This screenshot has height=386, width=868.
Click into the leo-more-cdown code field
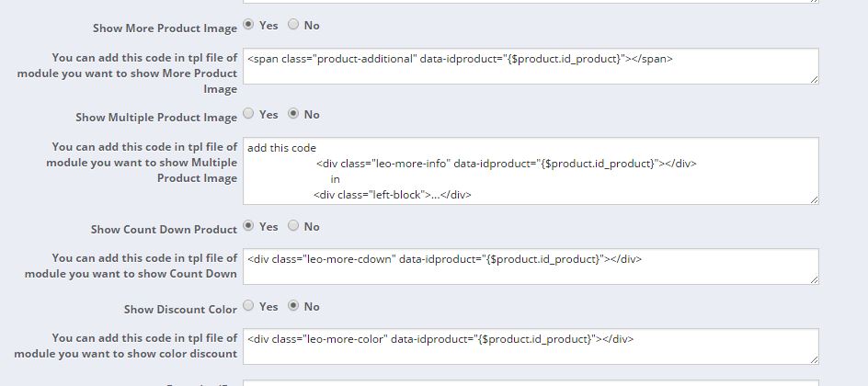click(530, 267)
